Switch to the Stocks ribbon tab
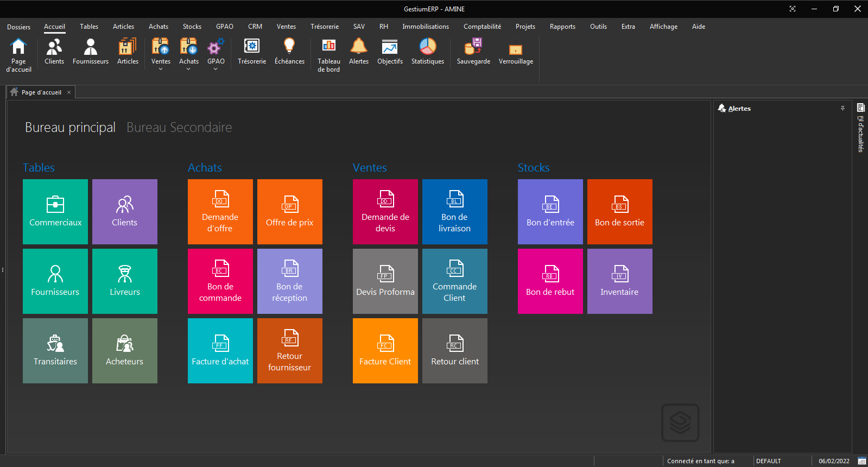868x467 pixels. coord(192,27)
